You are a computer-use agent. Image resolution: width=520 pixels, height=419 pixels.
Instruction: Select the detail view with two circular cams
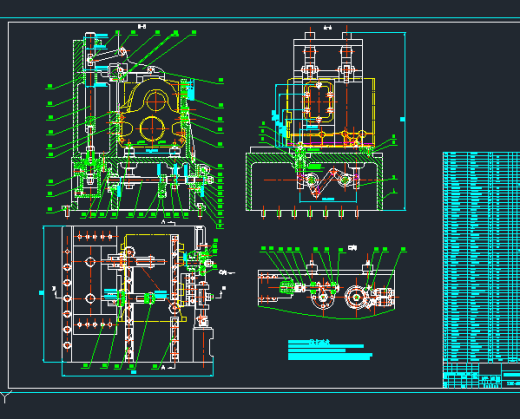327,290
